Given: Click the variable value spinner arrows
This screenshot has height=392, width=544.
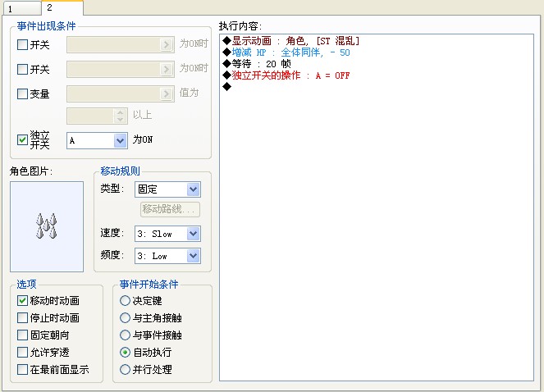Looking at the screenshot, I should (120, 116).
